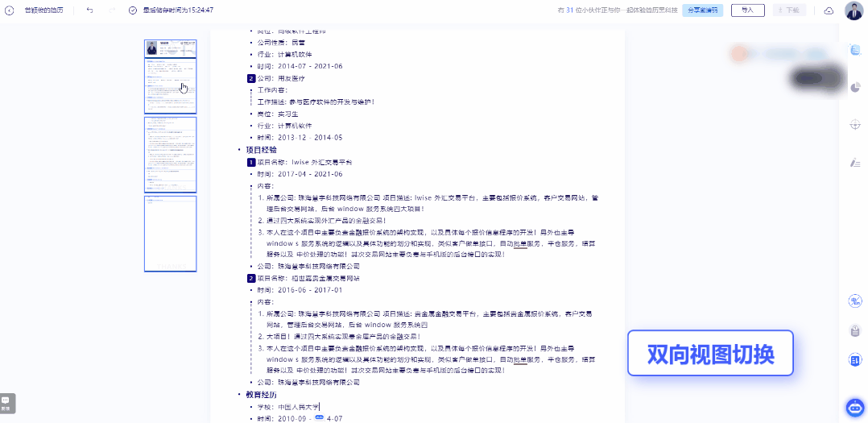The image size is (868, 423).
Task: Click the line 时间: 2014-07 - 2021-06
Action: [x=300, y=66]
